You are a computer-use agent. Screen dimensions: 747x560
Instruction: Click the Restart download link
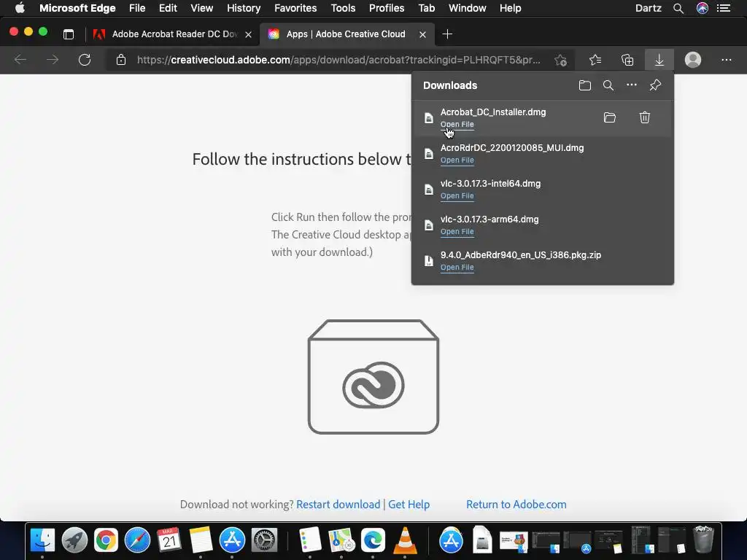[x=338, y=505]
